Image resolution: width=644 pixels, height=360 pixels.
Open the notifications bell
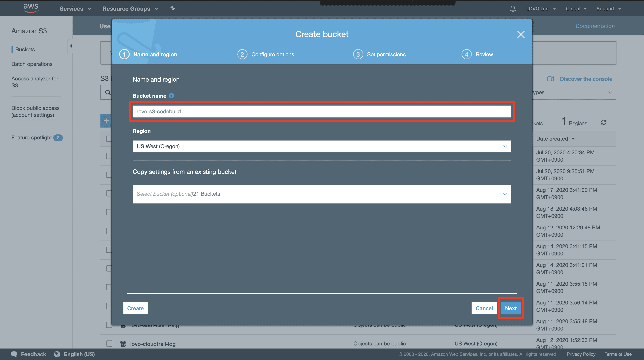tap(513, 9)
